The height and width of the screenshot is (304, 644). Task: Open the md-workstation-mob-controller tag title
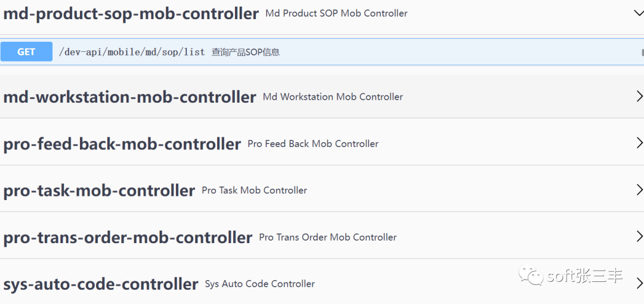tap(129, 97)
